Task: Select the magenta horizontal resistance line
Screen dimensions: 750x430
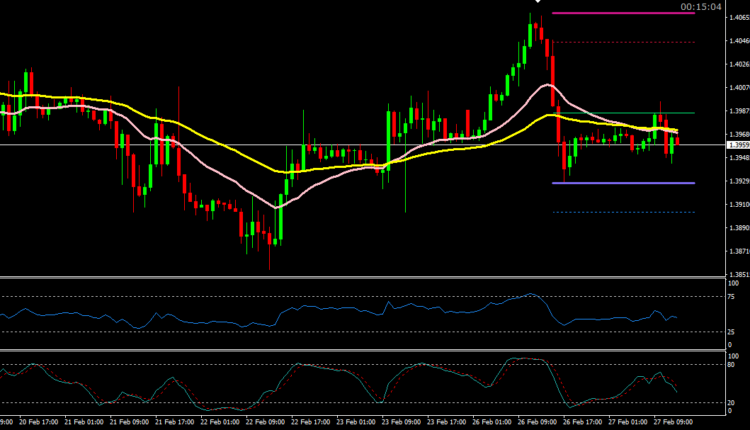Action: 620,13
